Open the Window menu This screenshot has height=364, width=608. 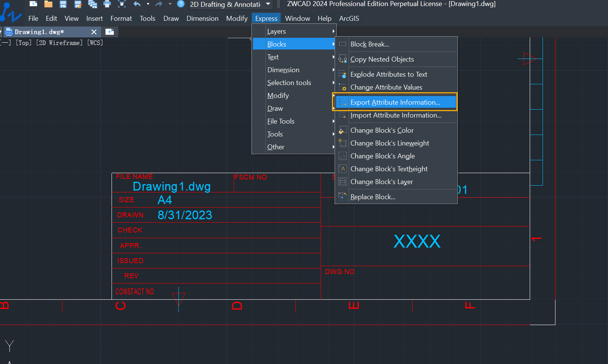(x=298, y=19)
